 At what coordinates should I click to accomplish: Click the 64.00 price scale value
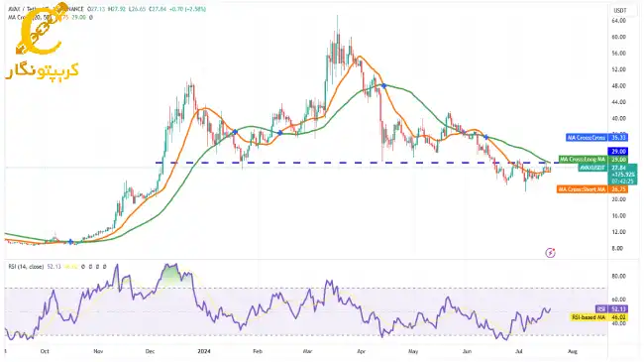(618, 21)
